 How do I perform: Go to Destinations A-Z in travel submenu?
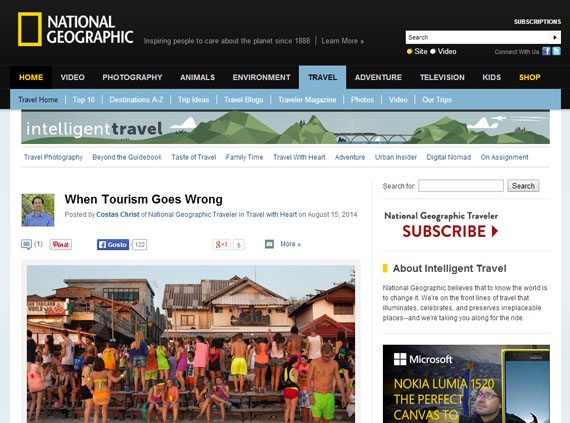click(136, 100)
